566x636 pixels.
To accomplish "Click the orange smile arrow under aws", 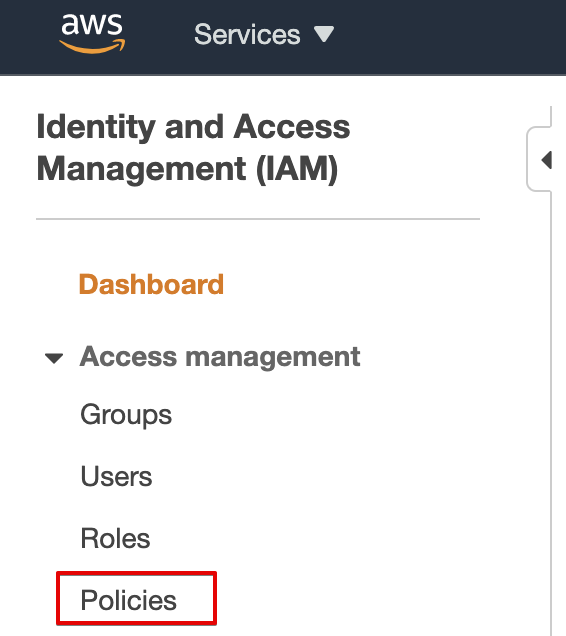I will click(92, 47).
